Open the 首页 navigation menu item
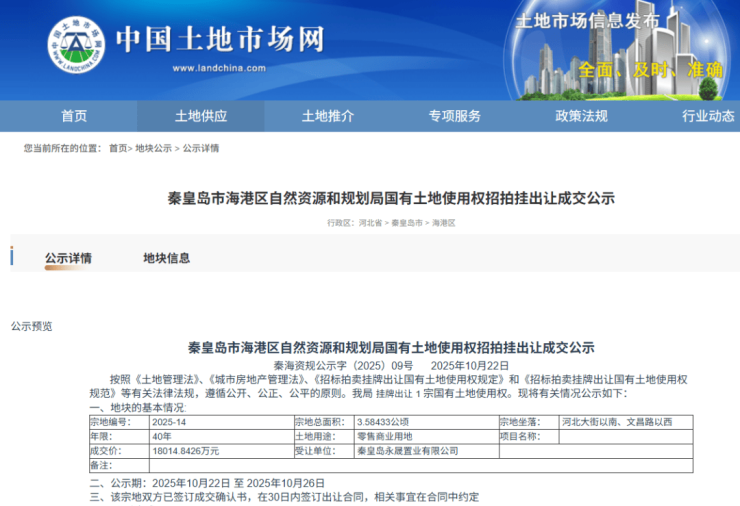Viewport: 740px width, 506px height. coord(74,116)
